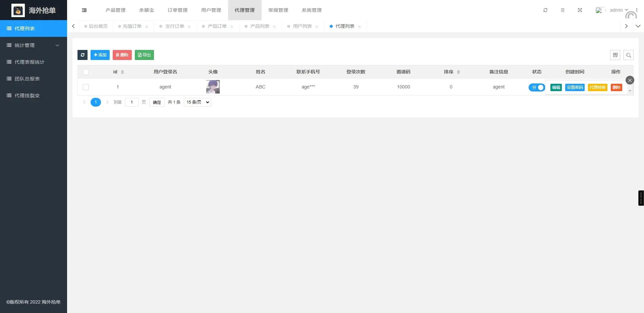The image size is (644, 313).
Task: Click the green 导出 button
Action: point(144,55)
